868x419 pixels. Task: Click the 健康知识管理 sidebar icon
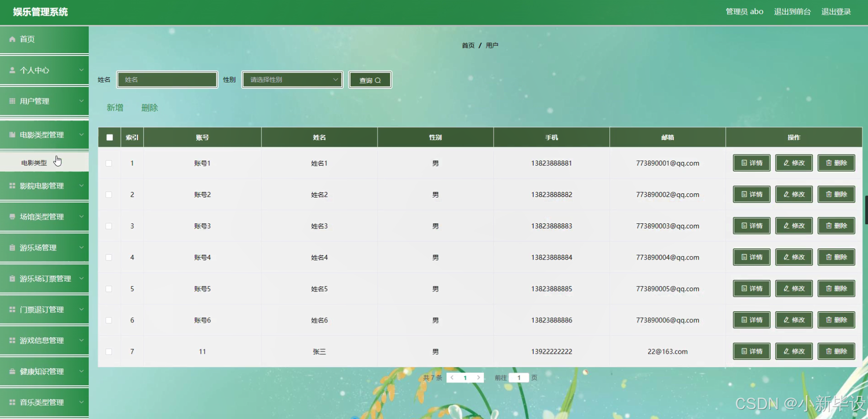click(x=12, y=371)
